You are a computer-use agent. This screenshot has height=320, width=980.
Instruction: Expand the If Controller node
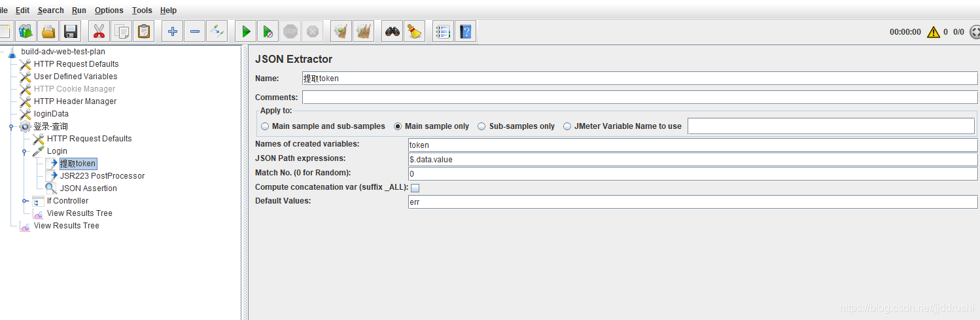25,201
